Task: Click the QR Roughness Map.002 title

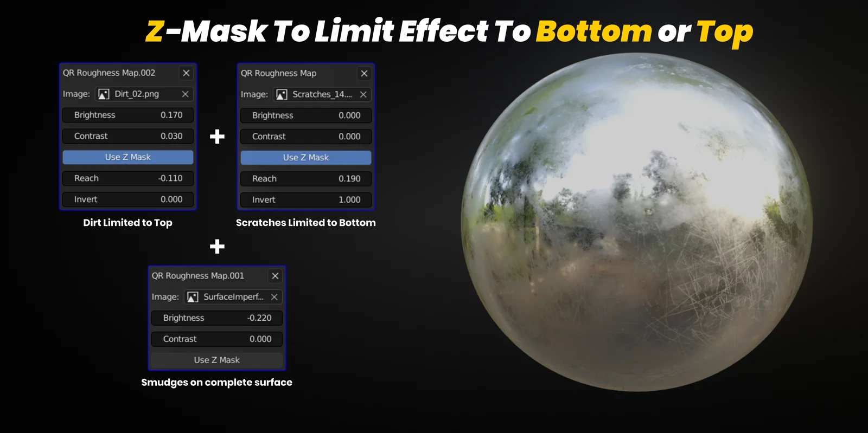Action: (x=109, y=73)
